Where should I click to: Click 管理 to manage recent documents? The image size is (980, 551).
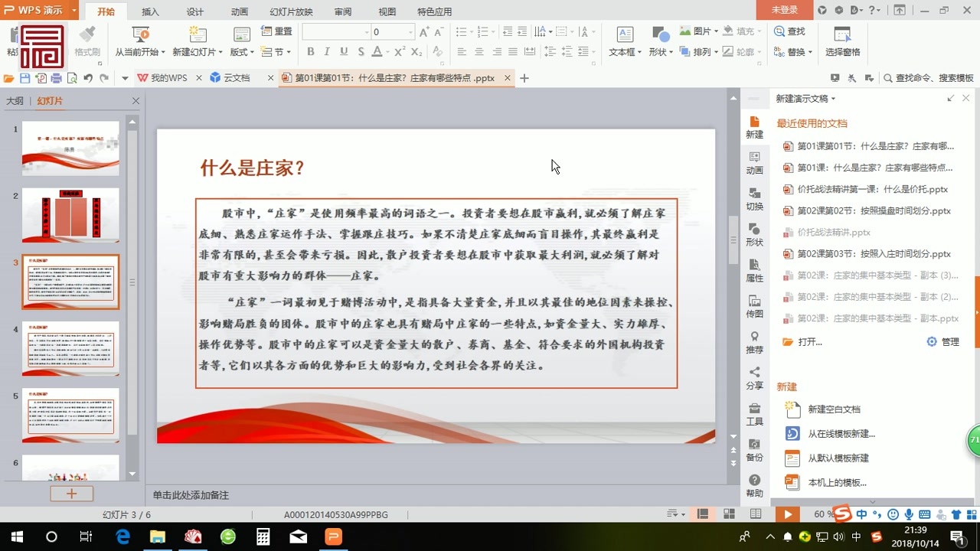click(x=942, y=342)
